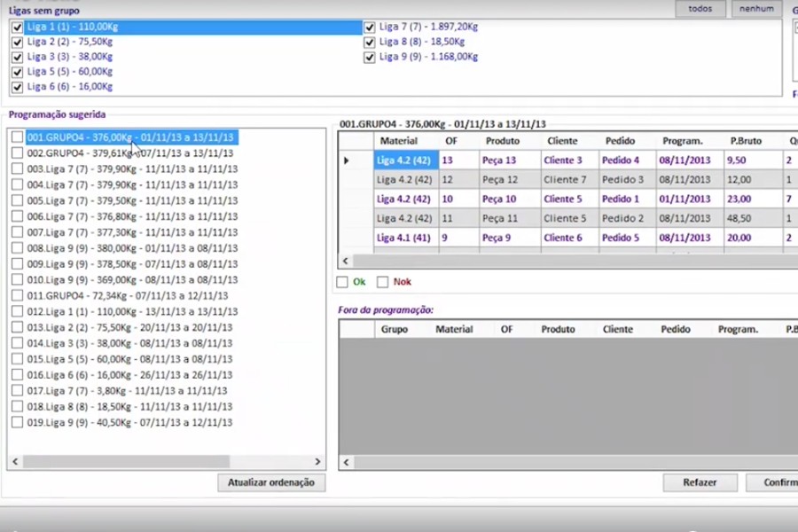Select the 011.GRUPO4 - 72,34Kg list item
This screenshot has width=798, height=532.
(x=128, y=296)
